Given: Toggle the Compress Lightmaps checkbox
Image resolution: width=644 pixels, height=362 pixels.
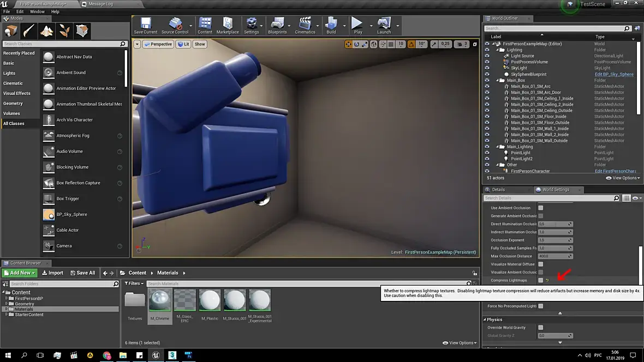Looking at the screenshot, I should click(541, 280).
